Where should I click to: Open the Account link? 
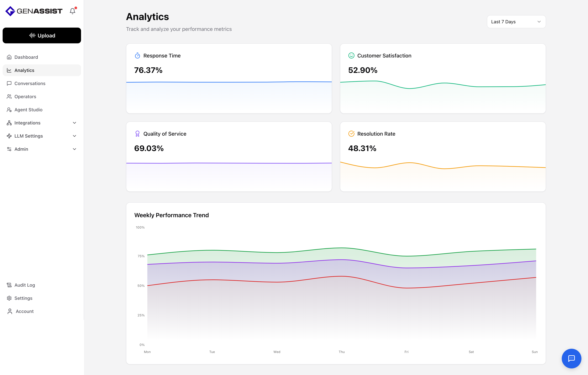[24, 311]
